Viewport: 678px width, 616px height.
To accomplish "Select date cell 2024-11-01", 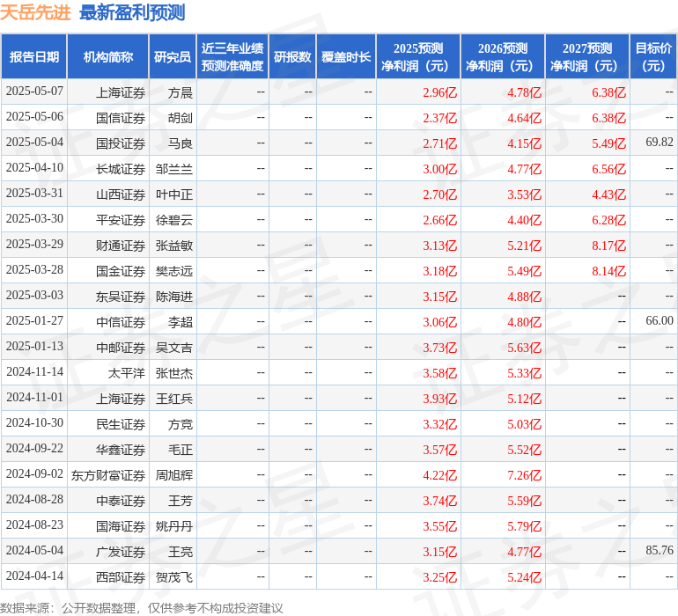I will coord(34,397).
